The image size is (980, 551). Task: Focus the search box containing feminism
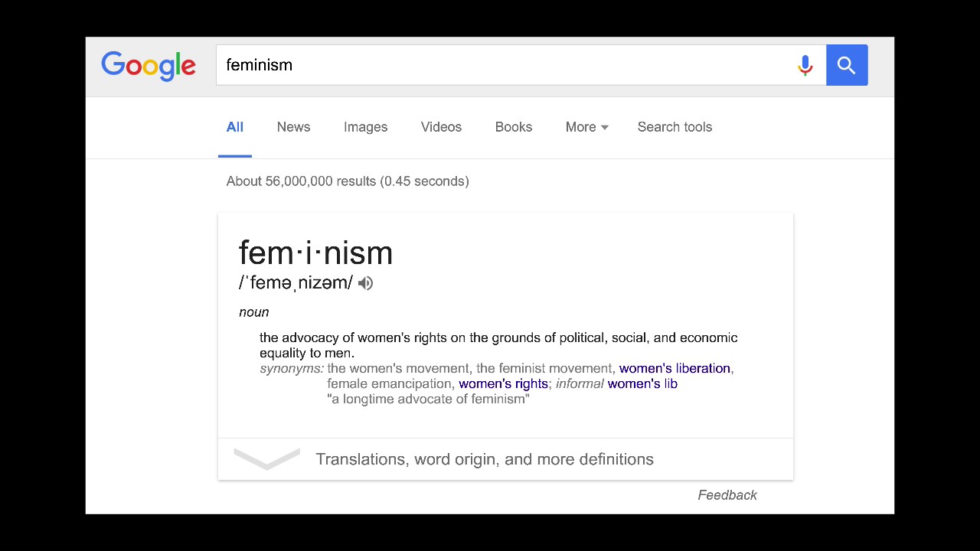coord(505,65)
